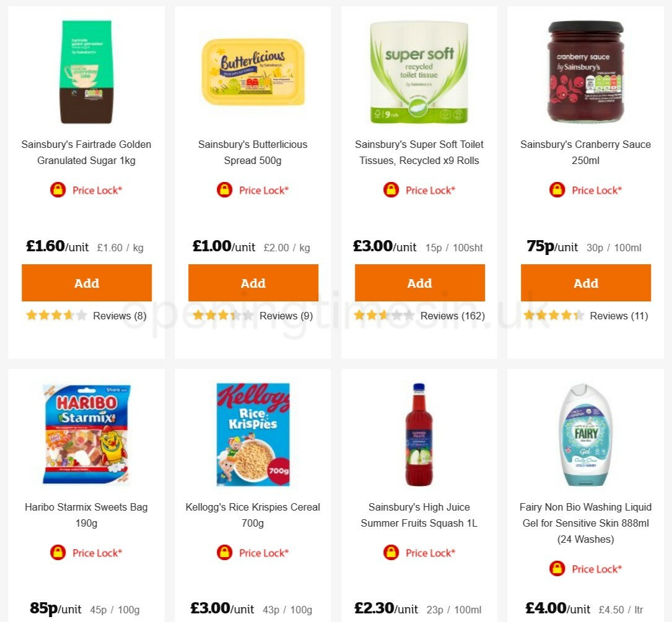Click the Price Lock padlock icon for Toilet Tissues
672x622 pixels.
391,190
